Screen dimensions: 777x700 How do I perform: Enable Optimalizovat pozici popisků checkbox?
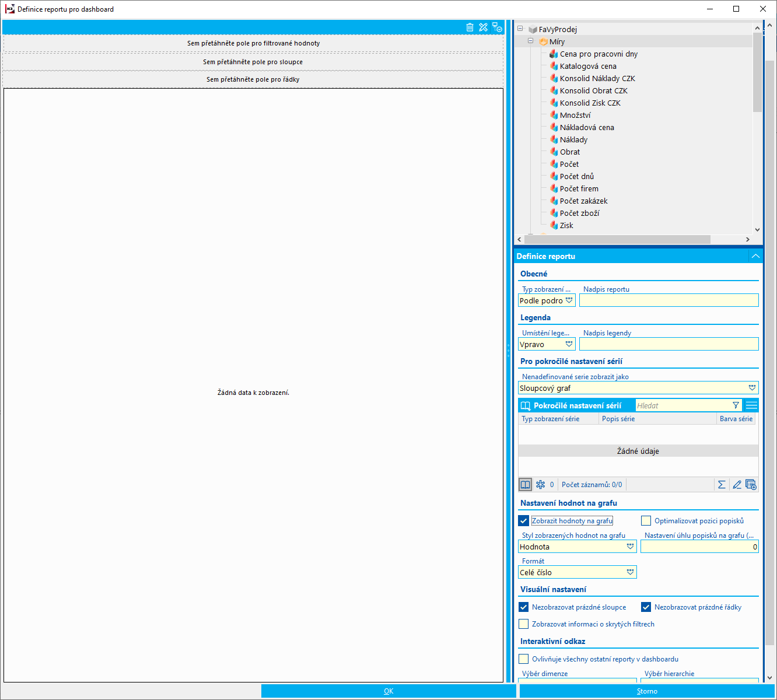click(x=646, y=521)
